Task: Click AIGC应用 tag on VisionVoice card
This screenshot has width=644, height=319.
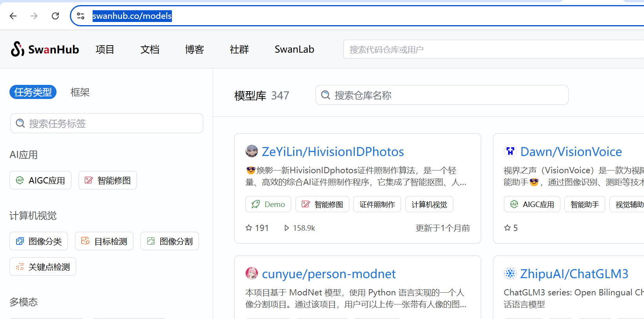Action: point(532,204)
